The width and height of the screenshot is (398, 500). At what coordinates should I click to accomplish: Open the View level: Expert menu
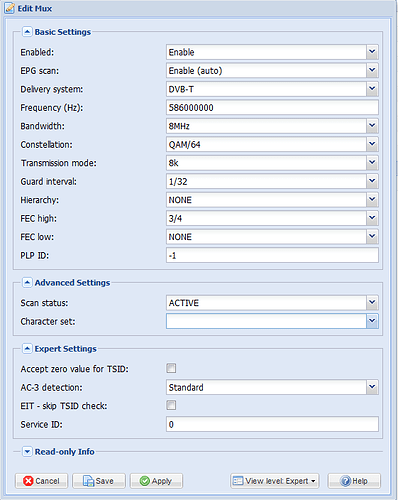coord(275,481)
